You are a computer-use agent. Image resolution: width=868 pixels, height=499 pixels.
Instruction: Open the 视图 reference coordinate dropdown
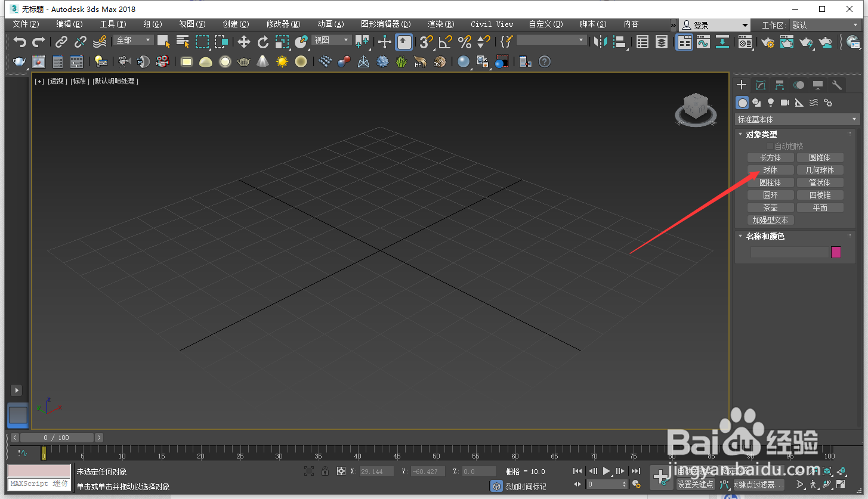[x=332, y=40]
